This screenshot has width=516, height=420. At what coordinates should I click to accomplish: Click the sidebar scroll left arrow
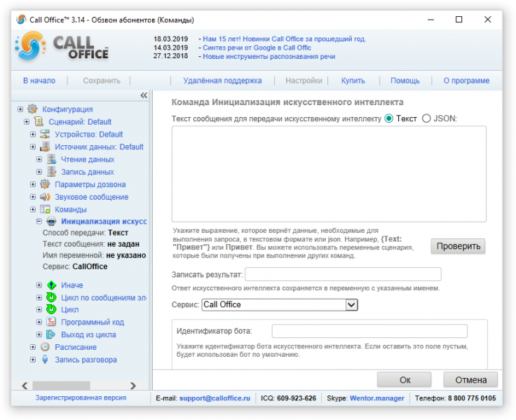25,386
